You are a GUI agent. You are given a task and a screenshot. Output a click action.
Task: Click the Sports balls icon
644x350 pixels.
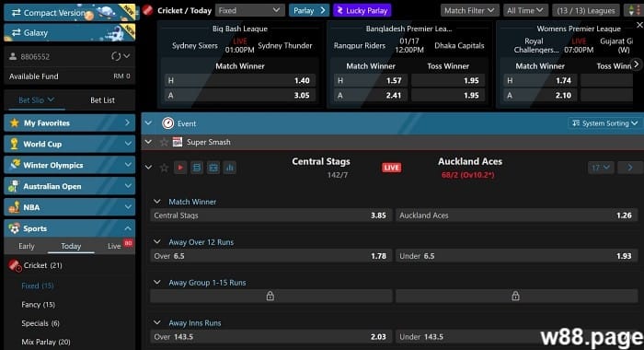(x=15, y=228)
